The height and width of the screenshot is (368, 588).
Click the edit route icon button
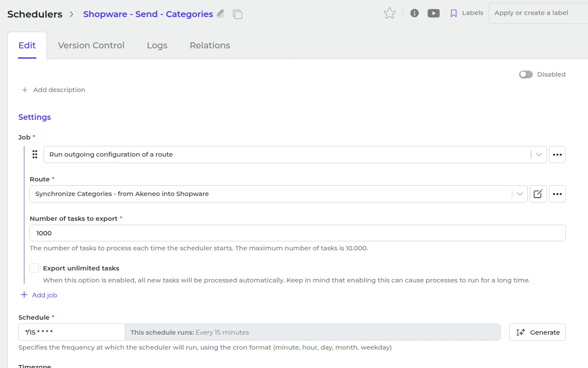pyautogui.click(x=538, y=194)
